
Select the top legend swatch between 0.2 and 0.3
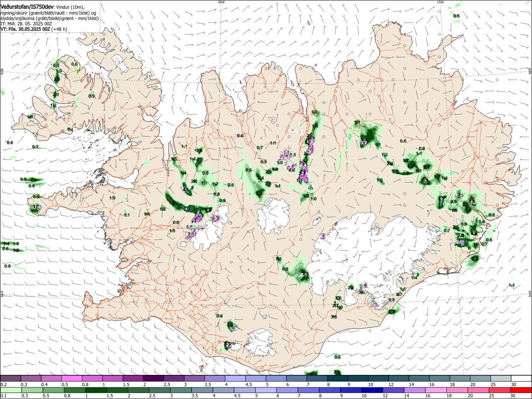pyautogui.click(x=10, y=379)
